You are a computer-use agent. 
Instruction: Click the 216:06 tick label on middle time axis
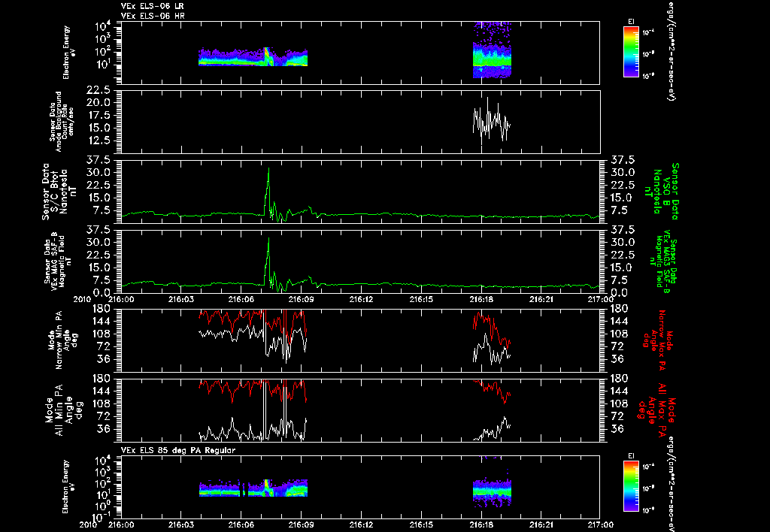241,299
